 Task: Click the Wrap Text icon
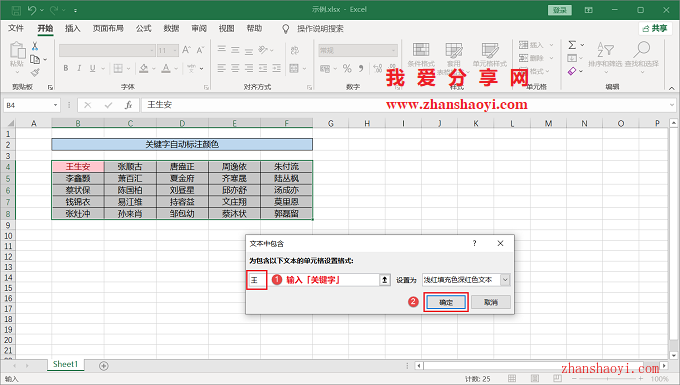point(295,50)
